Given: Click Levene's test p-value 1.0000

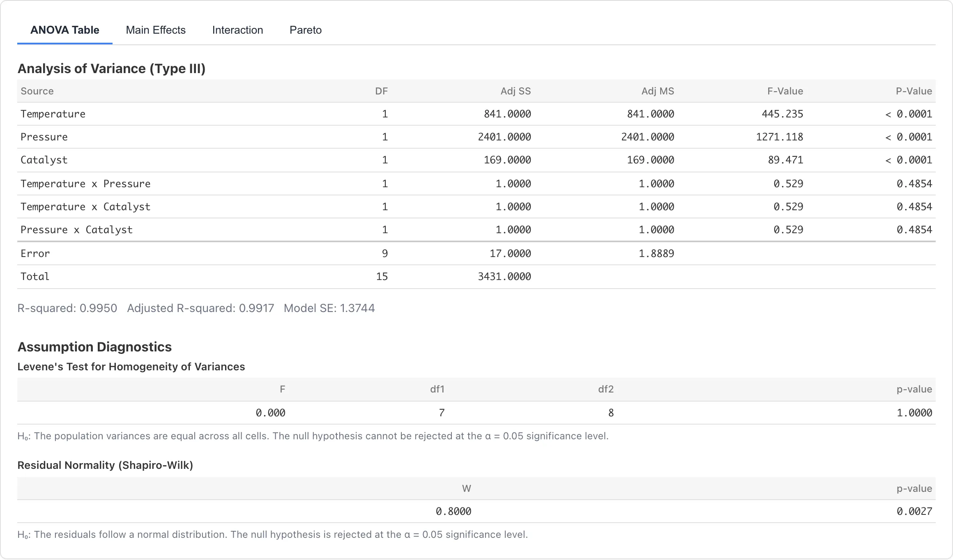Looking at the screenshot, I should (914, 413).
